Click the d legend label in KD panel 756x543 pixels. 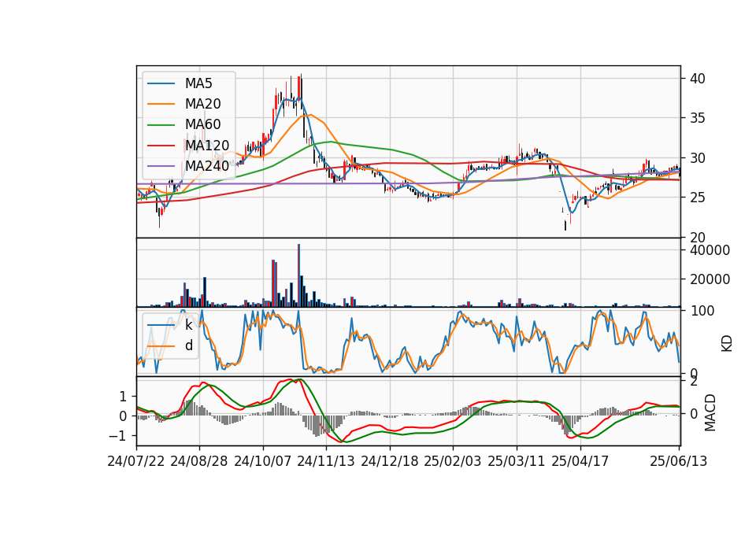pos(189,346)
